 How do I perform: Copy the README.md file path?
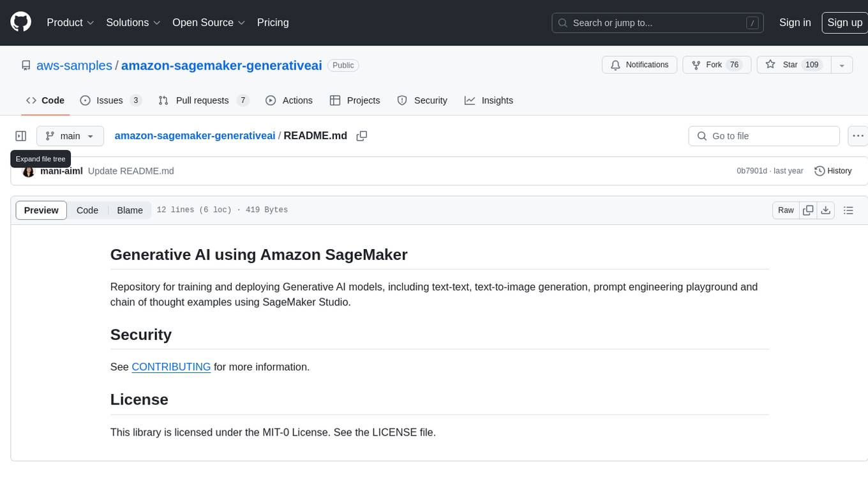pos(362,136)
